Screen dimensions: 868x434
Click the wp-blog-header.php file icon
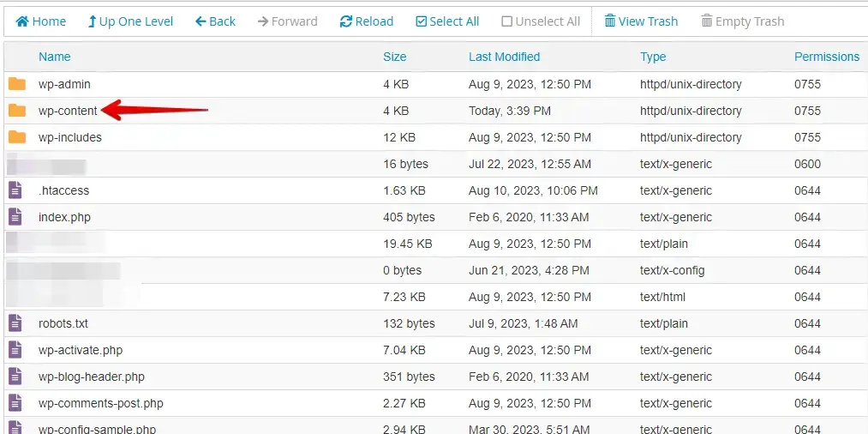(x=15, y=377)
